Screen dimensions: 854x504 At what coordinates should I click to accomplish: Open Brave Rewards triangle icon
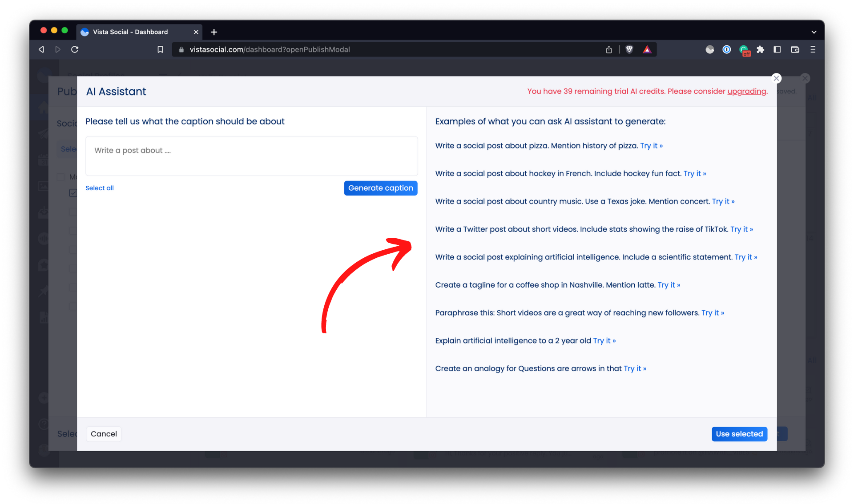coord(647,49)
